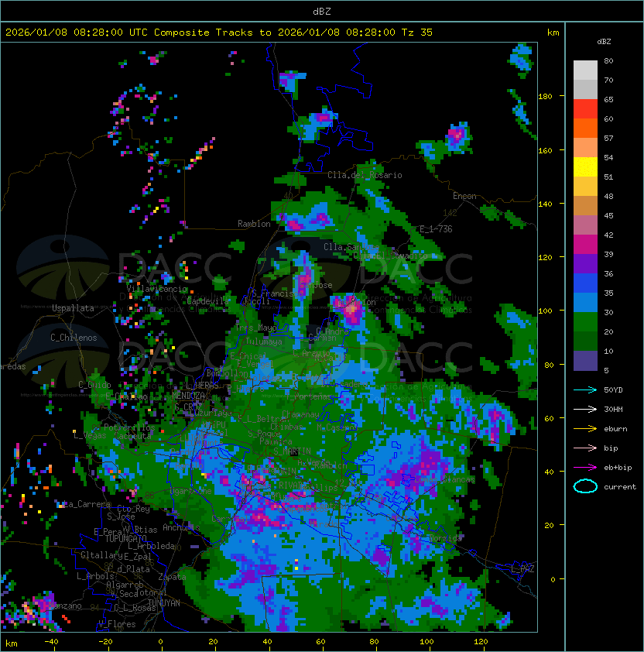
Task: Click the 'C_Chilenos' place label
Action: 74,338
